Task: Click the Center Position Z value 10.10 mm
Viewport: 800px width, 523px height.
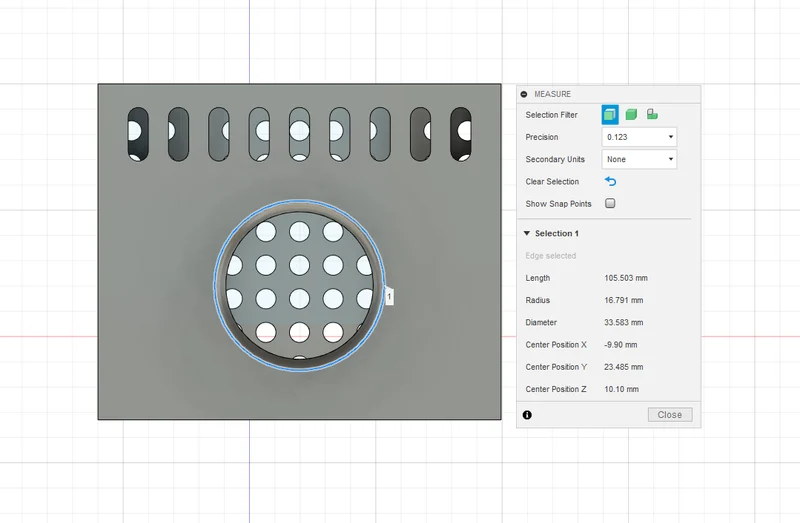Action: [621, 389]
